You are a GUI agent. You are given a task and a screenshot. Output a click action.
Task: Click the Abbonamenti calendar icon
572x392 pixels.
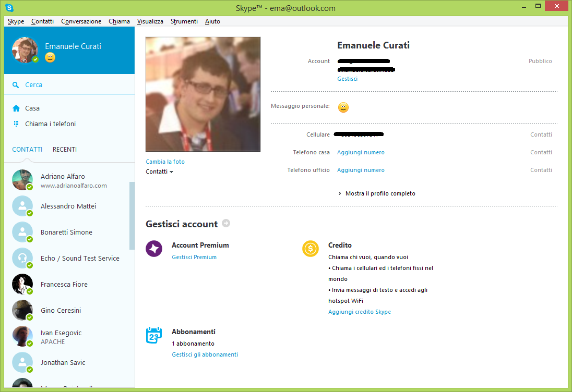pyautogui.click(x=154, y=335)
